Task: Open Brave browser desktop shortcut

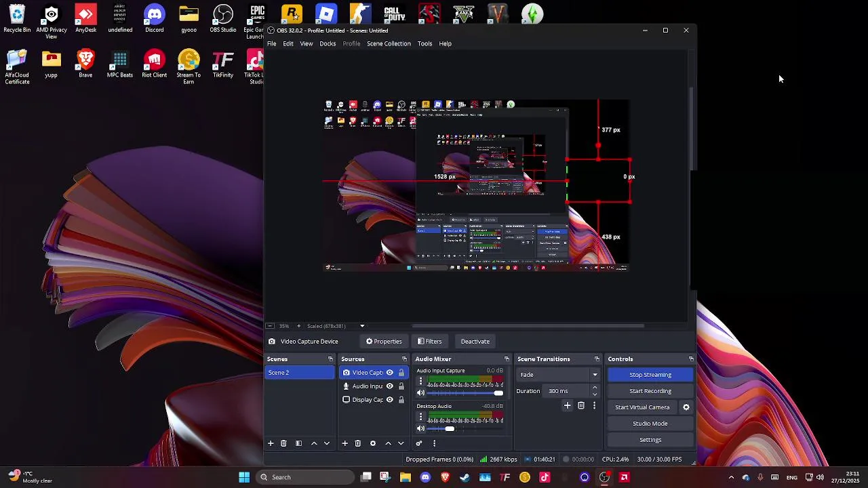Action: click(x=85, y=64)
